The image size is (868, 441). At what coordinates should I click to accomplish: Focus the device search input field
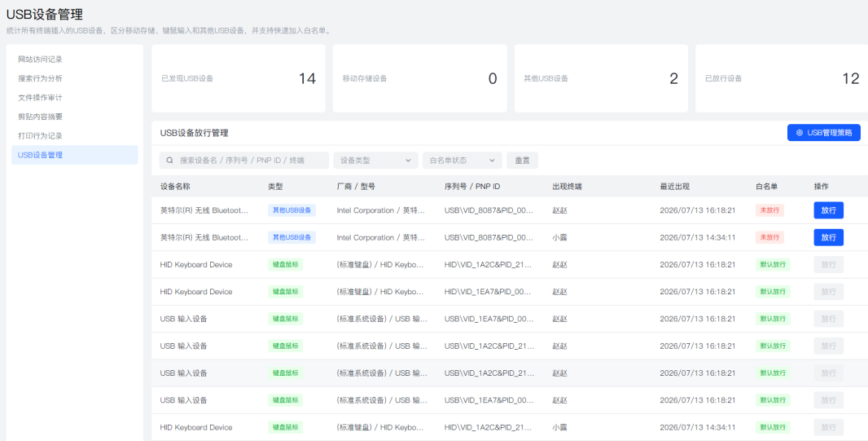tap(244, 160)
